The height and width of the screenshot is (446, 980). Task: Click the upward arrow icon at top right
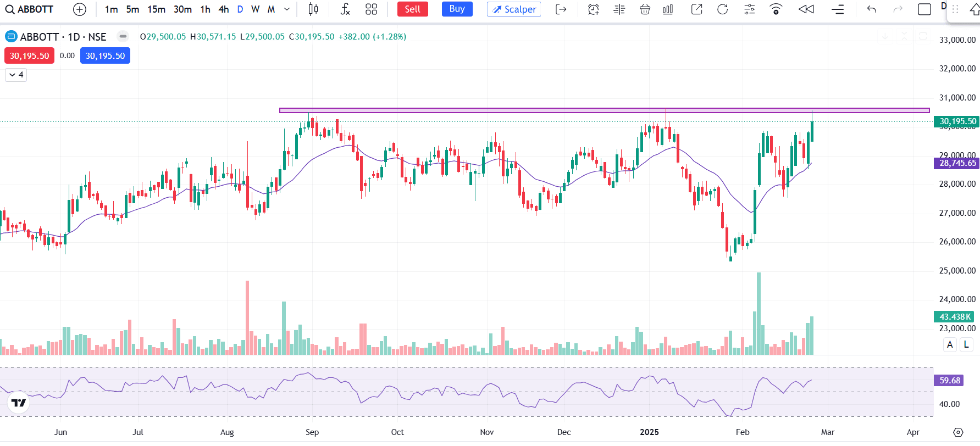975,10
